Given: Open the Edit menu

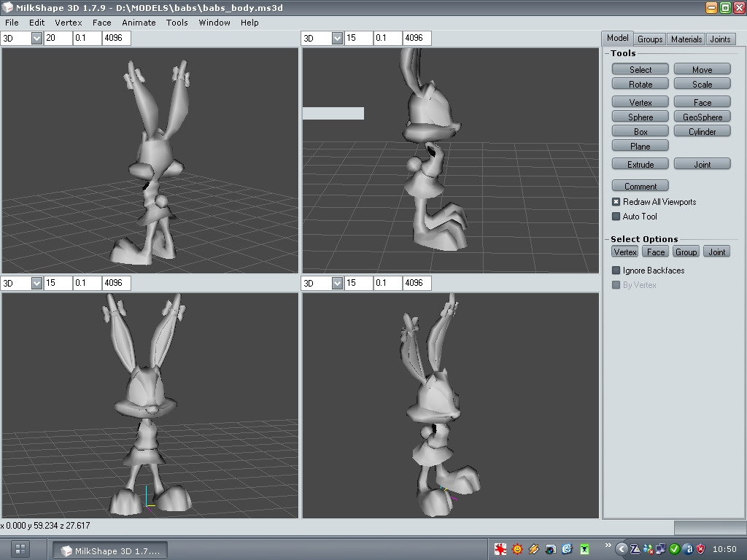Looking at the screenshot, I should click(36, 23).
